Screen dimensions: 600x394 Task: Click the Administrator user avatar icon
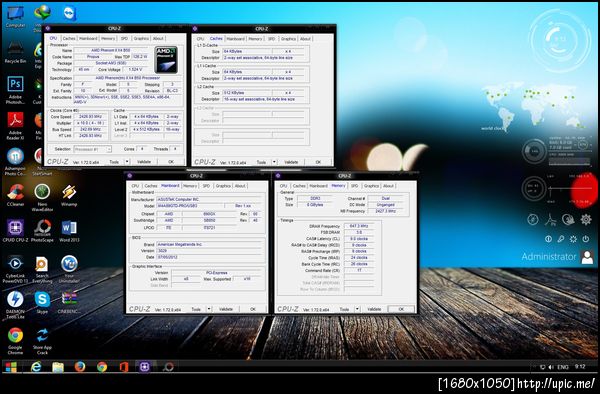[587, 257]
